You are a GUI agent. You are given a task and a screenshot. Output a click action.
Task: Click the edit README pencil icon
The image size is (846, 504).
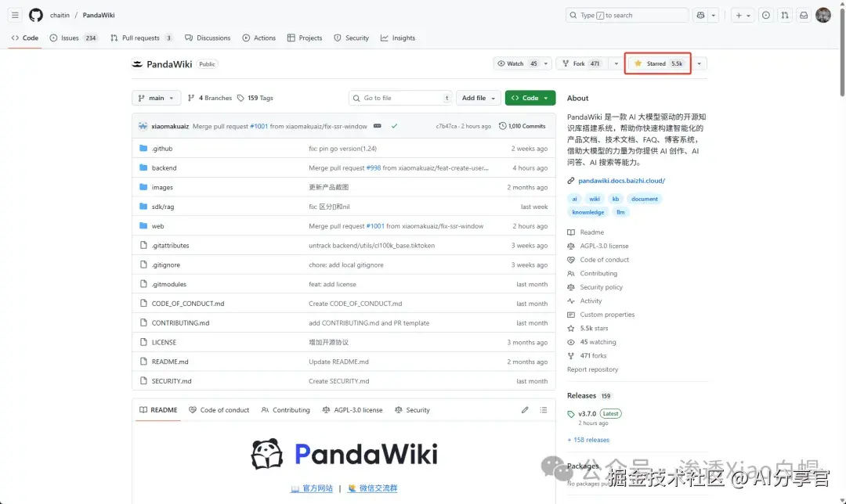(525, 410)
